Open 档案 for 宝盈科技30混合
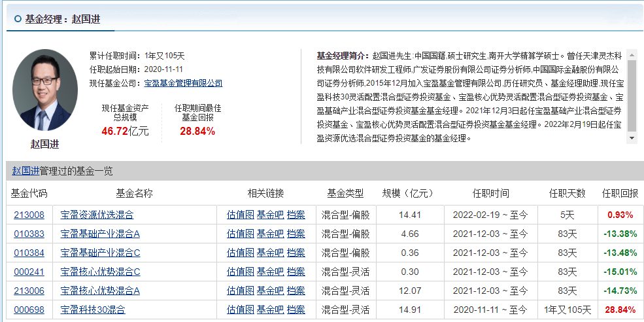The image size is (644, 322). [x=296, y=310]
